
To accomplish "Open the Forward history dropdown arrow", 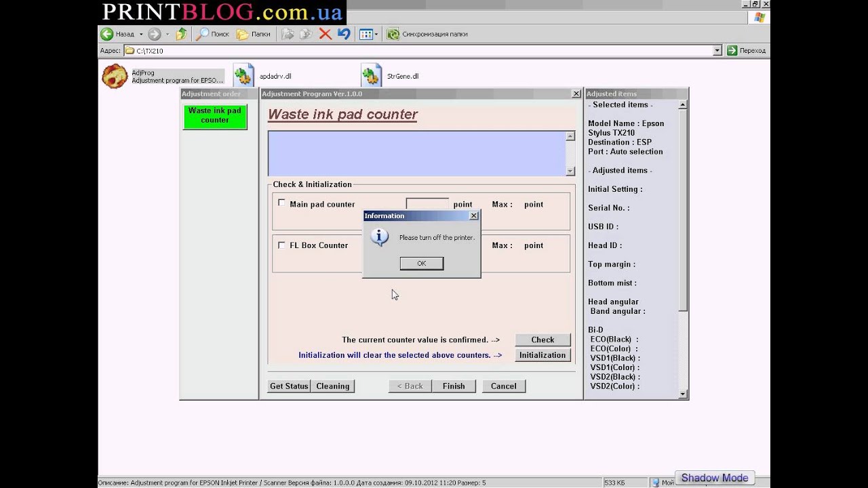I will 167,34.
